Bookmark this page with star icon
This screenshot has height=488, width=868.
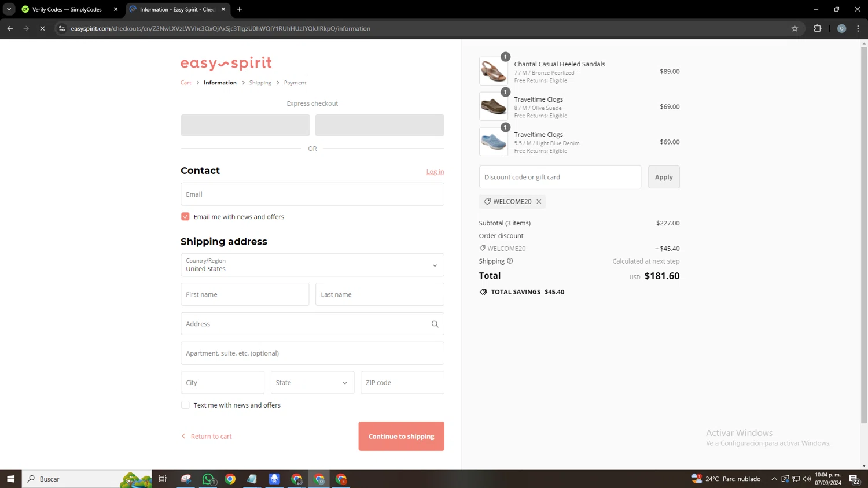click(795, 28)
